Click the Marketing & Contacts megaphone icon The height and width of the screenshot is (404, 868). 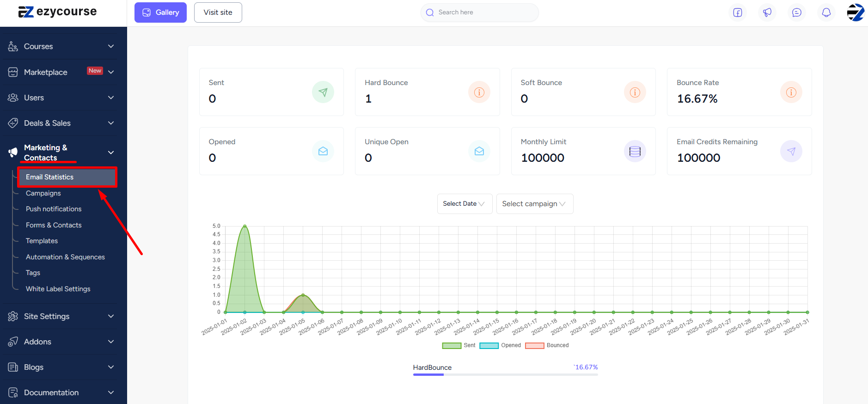(13, 153)
